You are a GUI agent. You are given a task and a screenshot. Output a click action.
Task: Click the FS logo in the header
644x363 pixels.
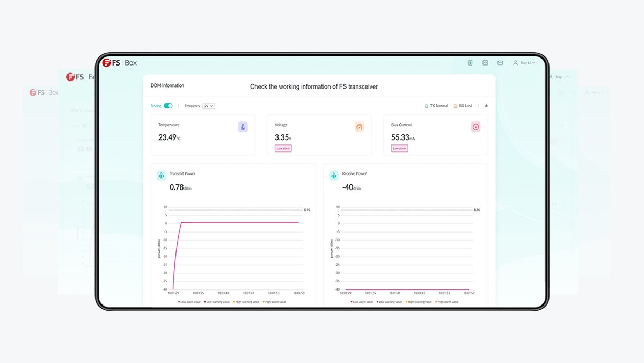(107, 62)
